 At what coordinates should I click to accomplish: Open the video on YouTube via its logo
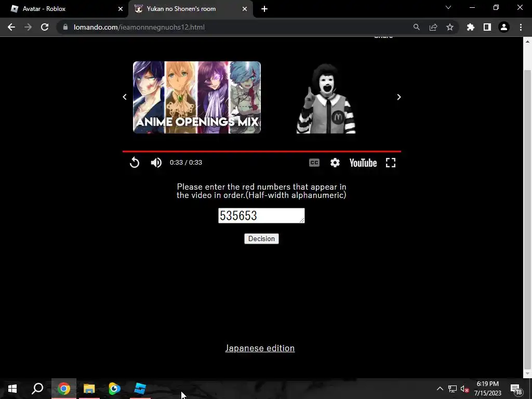(x=363, y=163)
